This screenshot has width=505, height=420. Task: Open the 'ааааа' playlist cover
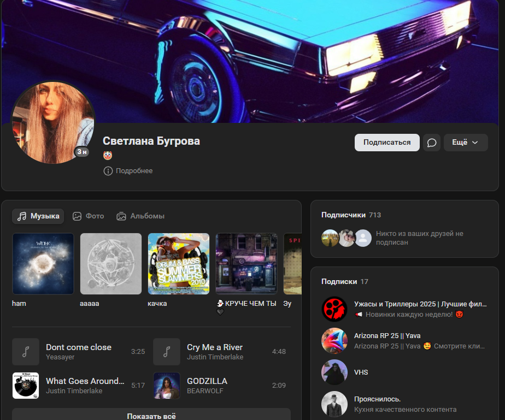click(111, 264)
